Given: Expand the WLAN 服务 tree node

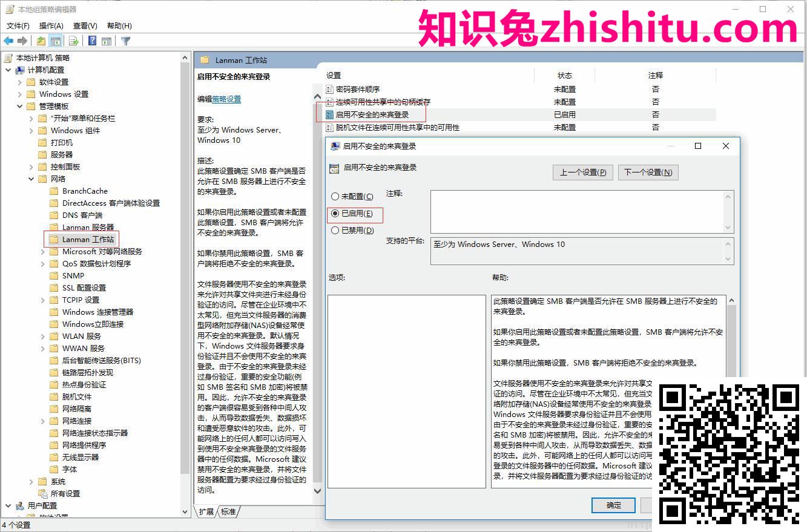Looking at the screenshot, I should pyautogui.click(x=43, y=336).
